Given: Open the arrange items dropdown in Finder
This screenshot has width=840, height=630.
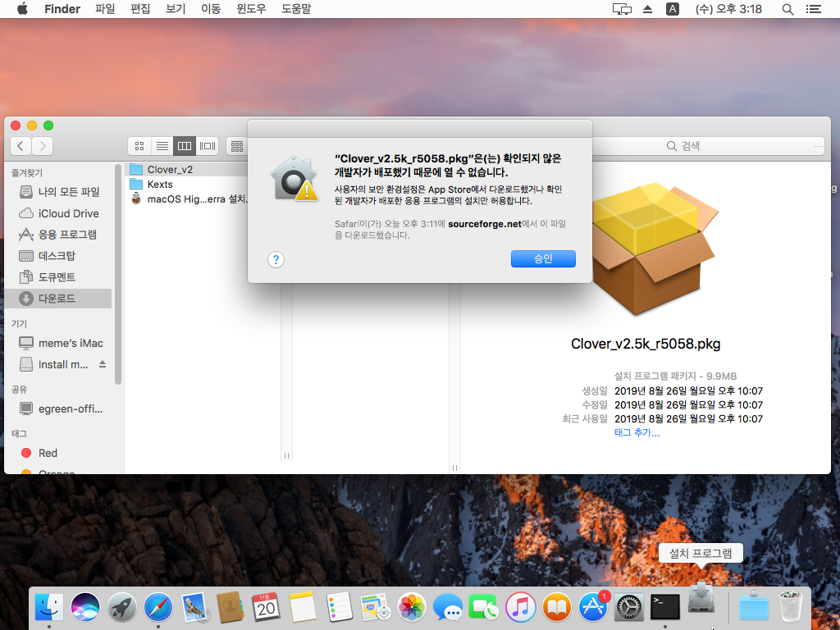Looking at the screenshot, I should point(237,146).
